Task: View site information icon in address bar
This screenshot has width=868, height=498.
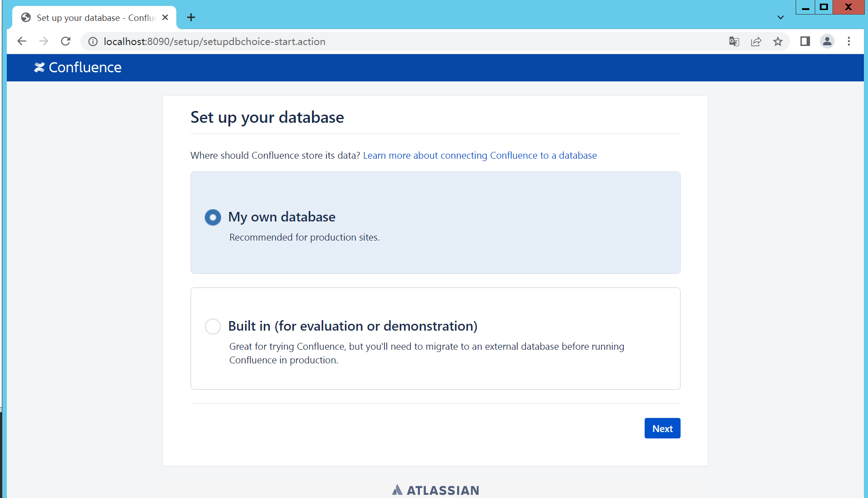Action: tap(93, 42)
